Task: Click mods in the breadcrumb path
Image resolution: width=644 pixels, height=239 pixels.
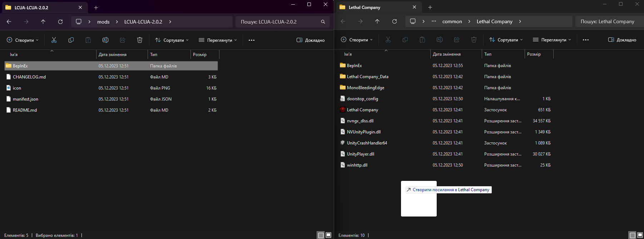Action: [103, 22]
